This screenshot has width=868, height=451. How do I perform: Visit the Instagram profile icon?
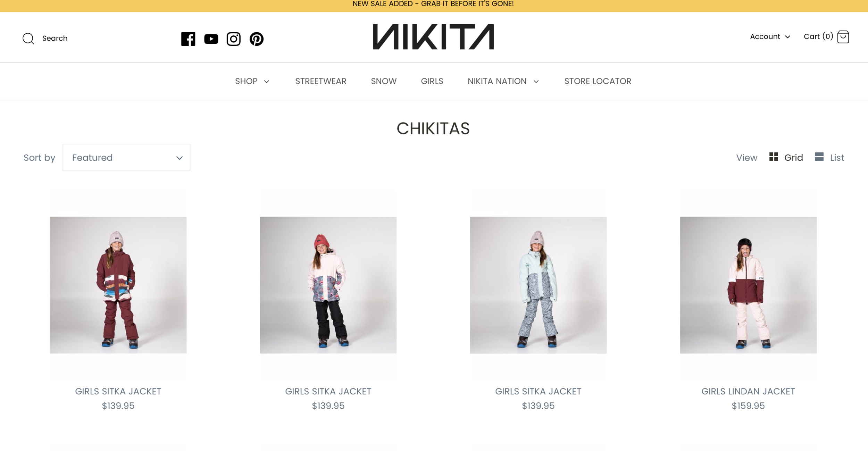(x=234, y=39)
